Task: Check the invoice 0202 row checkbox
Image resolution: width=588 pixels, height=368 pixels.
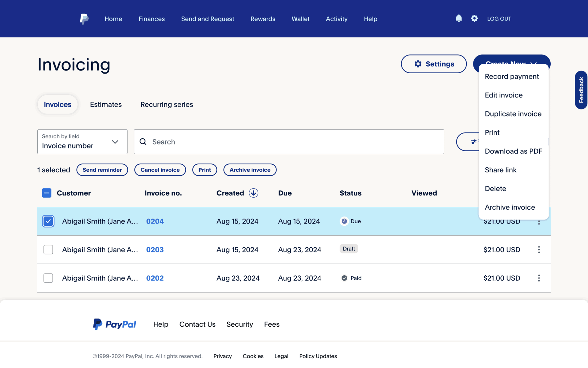Action: point(48,278)
